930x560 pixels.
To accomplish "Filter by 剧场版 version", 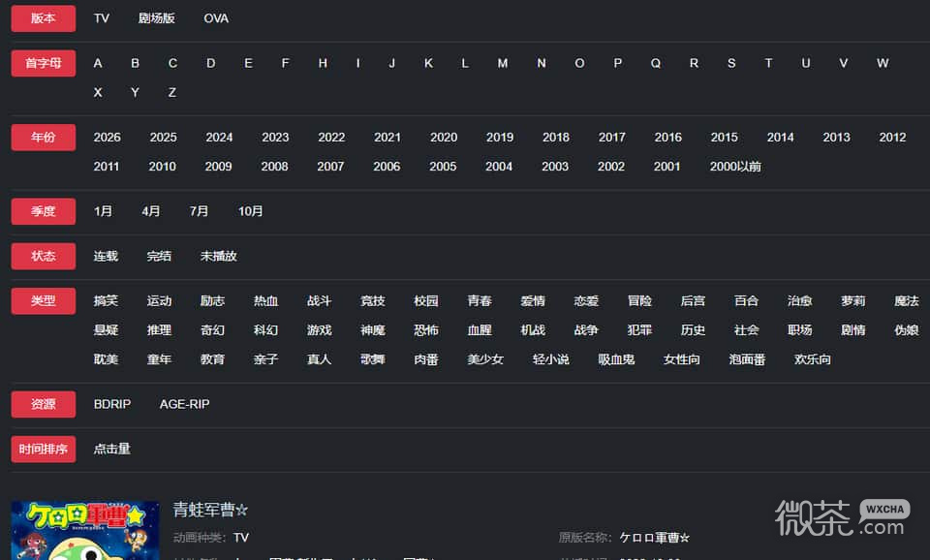I will (x=157, y=18).
